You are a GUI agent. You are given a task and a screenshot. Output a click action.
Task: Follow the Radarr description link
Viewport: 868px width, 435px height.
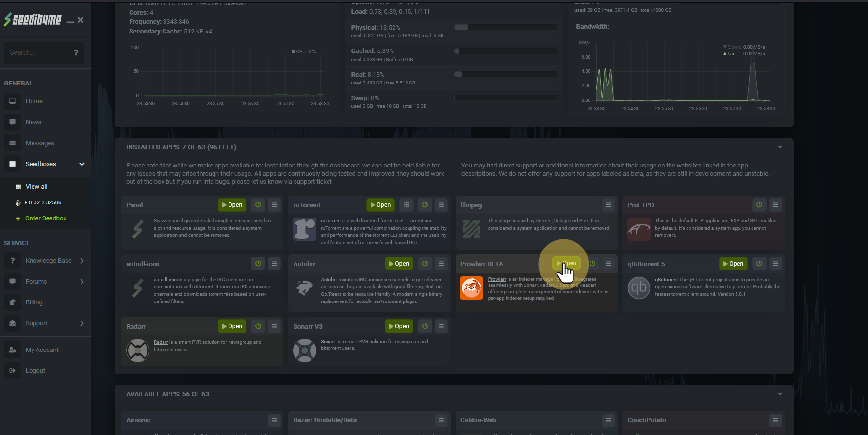point(161,342)
